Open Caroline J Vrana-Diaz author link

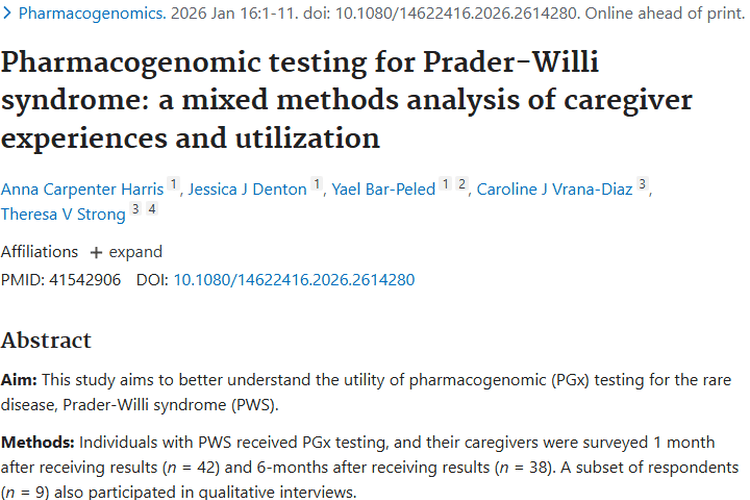(x=554, y=189)
